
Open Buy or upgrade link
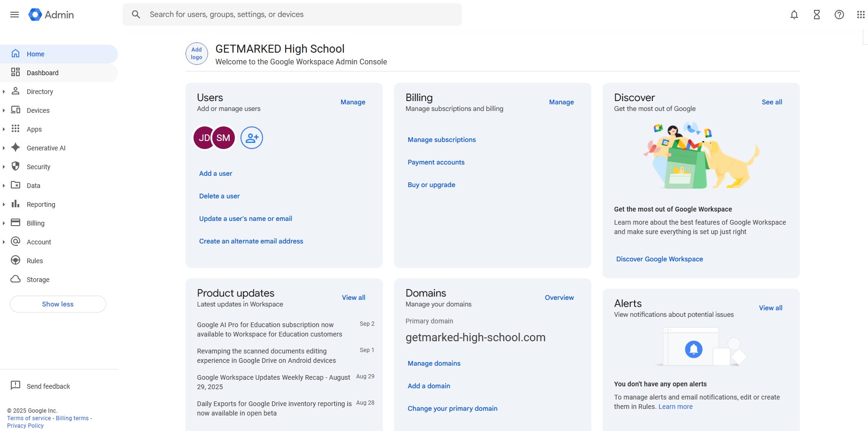pos(431,185)
